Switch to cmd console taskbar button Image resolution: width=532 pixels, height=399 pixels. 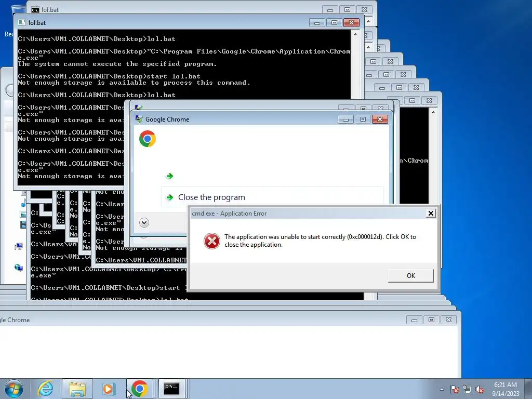click(x=171, y=389)
